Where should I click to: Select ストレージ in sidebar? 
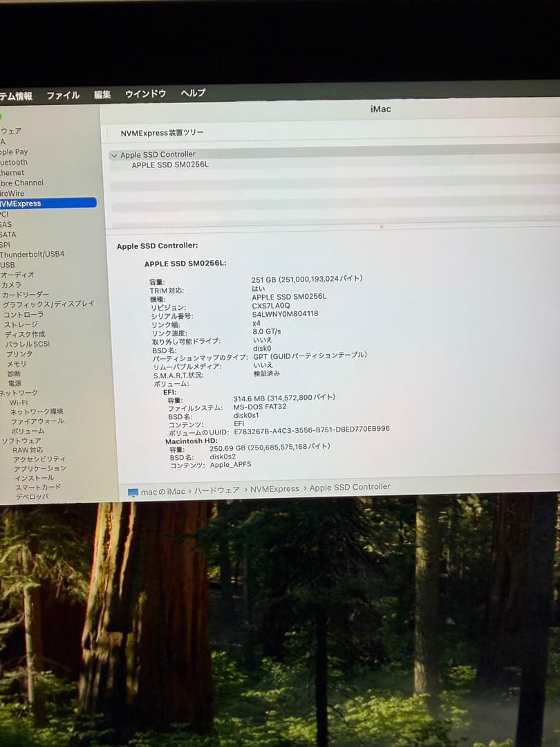coord(21,325)
